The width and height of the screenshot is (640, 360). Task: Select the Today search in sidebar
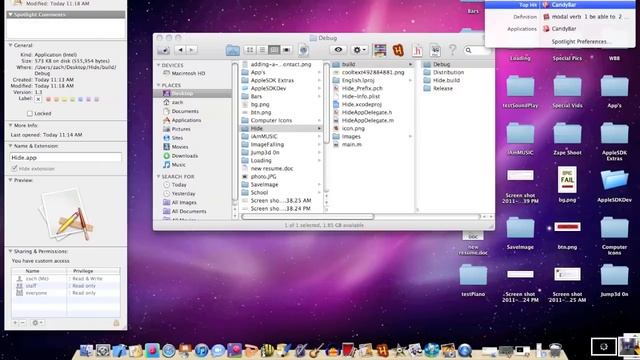click(x=179, y=184)
